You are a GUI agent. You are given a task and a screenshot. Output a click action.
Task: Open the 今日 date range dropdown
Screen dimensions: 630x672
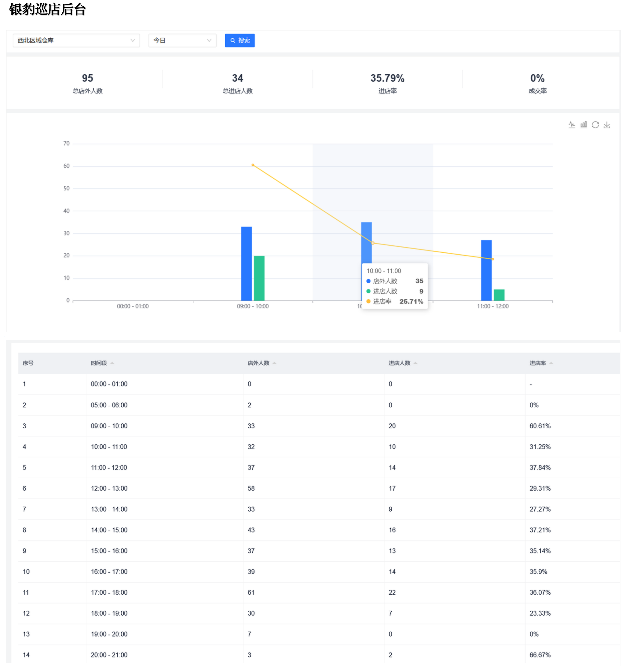(x=182, y=41)
